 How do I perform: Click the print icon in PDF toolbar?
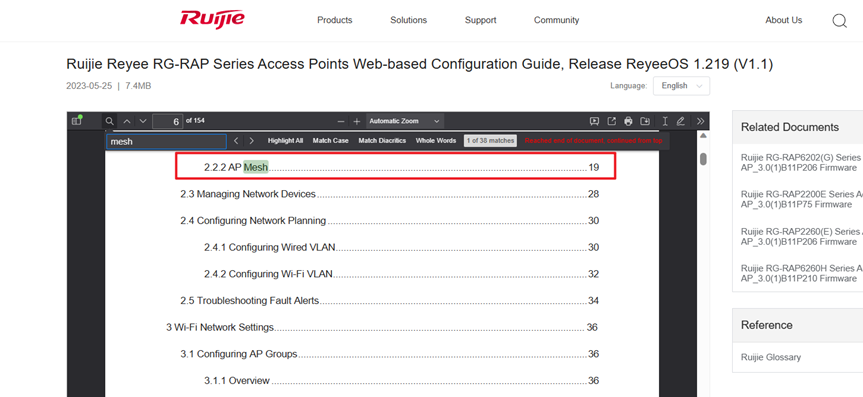coord(628,121)
